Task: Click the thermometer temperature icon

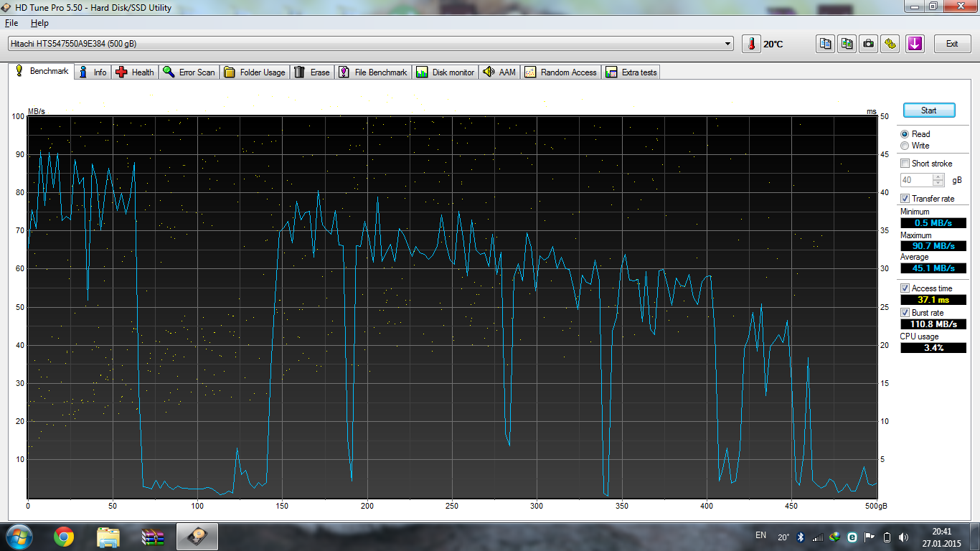Action: click(751, 44)
